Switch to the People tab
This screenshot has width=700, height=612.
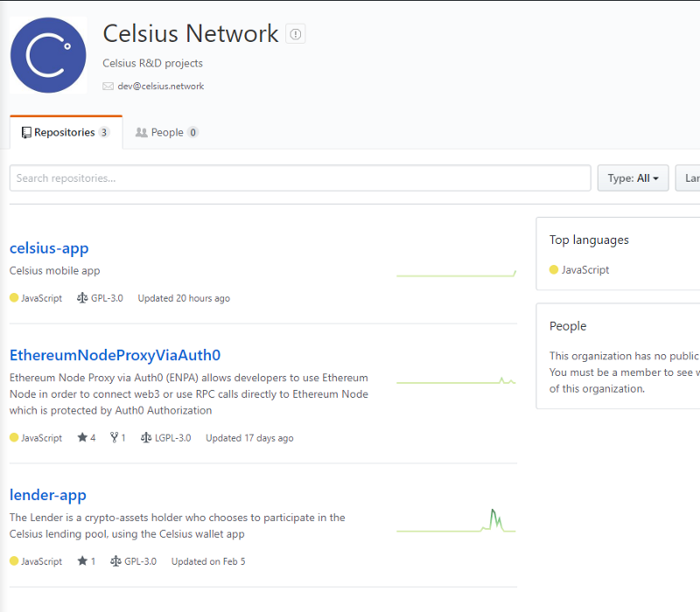[x=166, y=133]
